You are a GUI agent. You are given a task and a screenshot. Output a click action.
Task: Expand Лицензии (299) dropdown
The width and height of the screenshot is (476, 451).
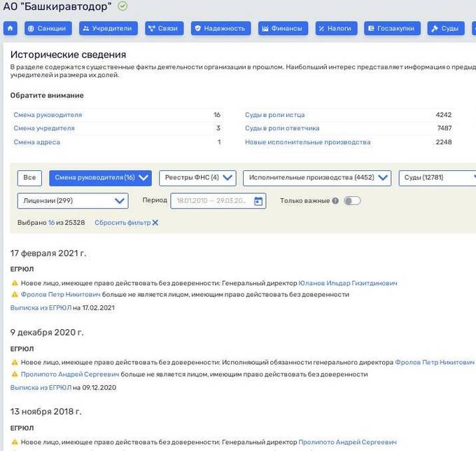click(x=73, y=201)
